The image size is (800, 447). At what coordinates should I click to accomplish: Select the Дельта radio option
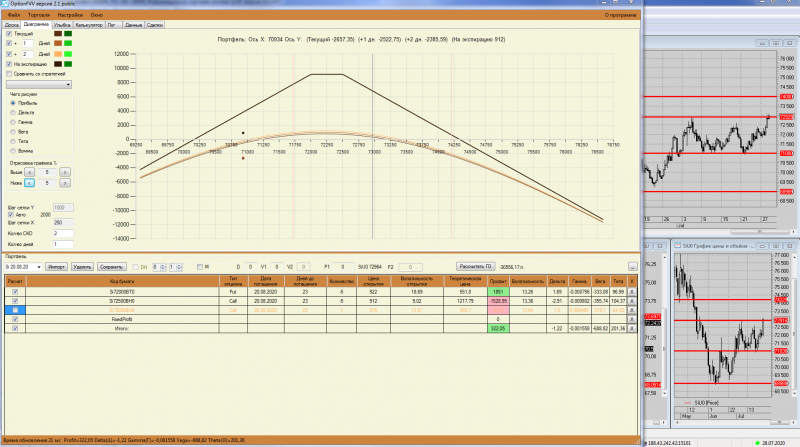pyautogui.click(x=13, y=113)
